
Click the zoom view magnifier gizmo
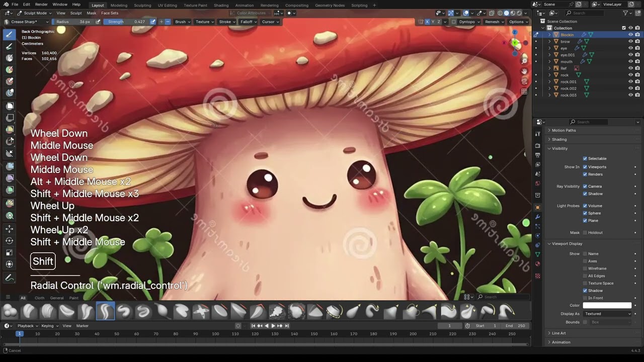524,61
